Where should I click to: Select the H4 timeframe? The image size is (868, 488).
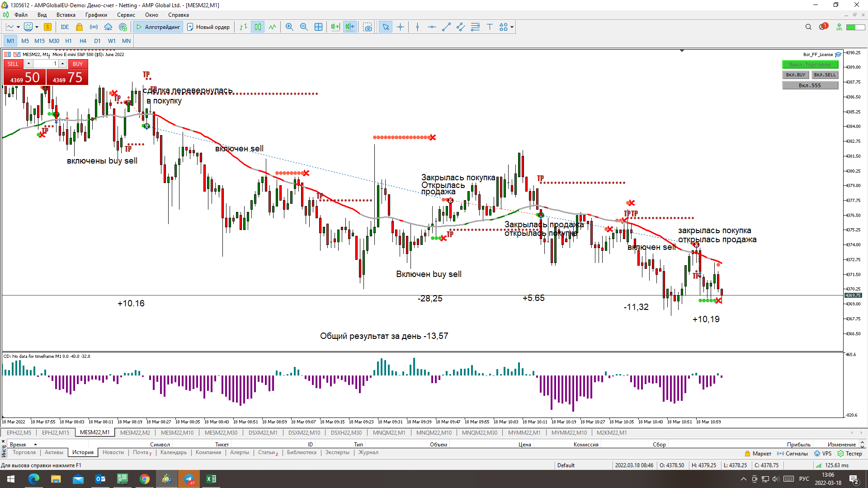83,41
